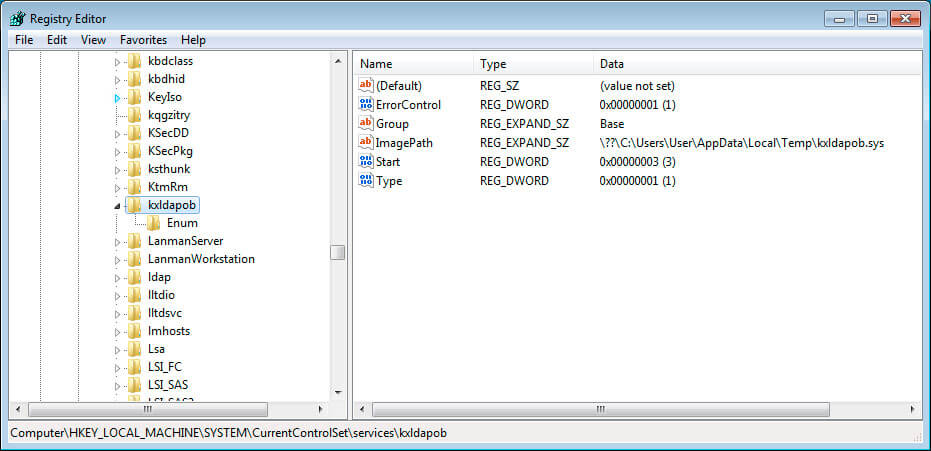The width and height of the screenshot is (931, 451).
Task: Click the ksthunk folder icon
Action: (x=135, y=169)
